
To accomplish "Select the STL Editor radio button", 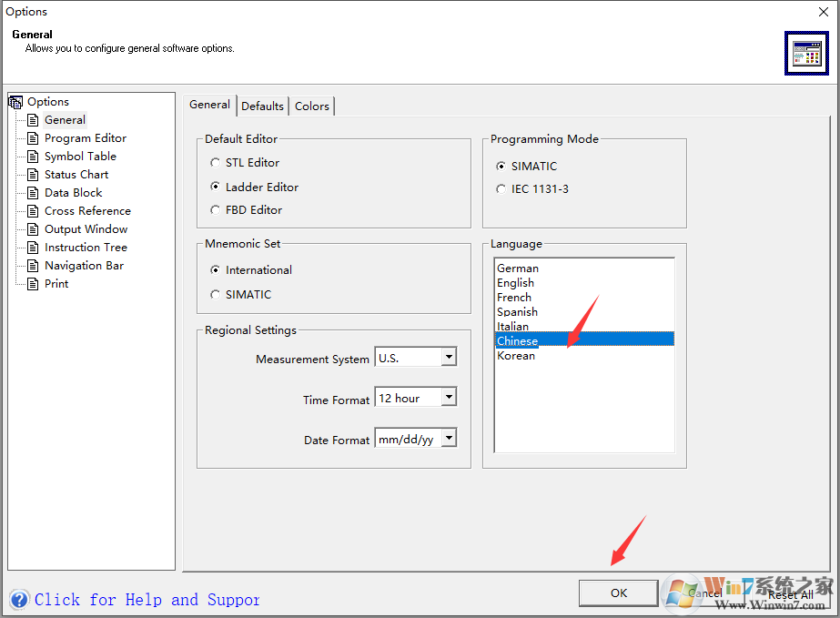I will pyautogui.click(x=215, y=162).
